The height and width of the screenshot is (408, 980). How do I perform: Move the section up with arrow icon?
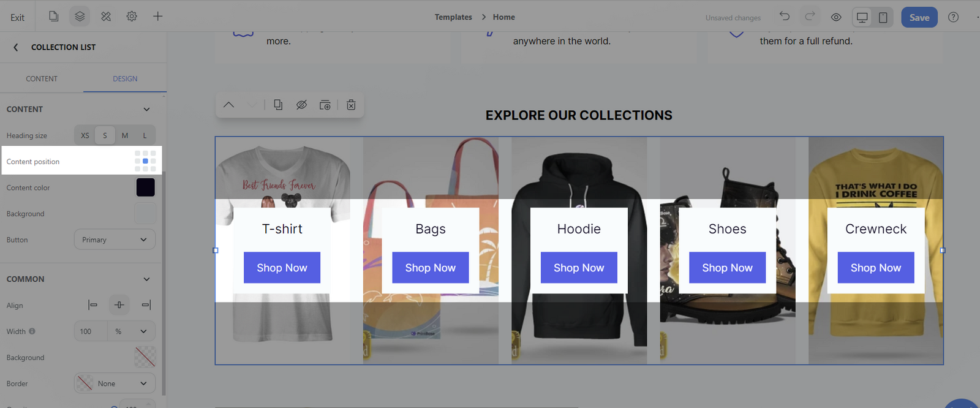(x=228, y=105)
